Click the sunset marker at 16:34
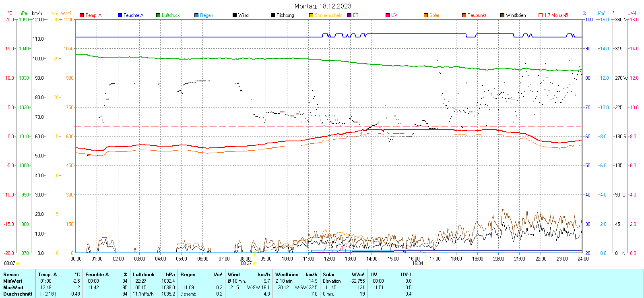 pyautogui.click(x=426, y=263)
